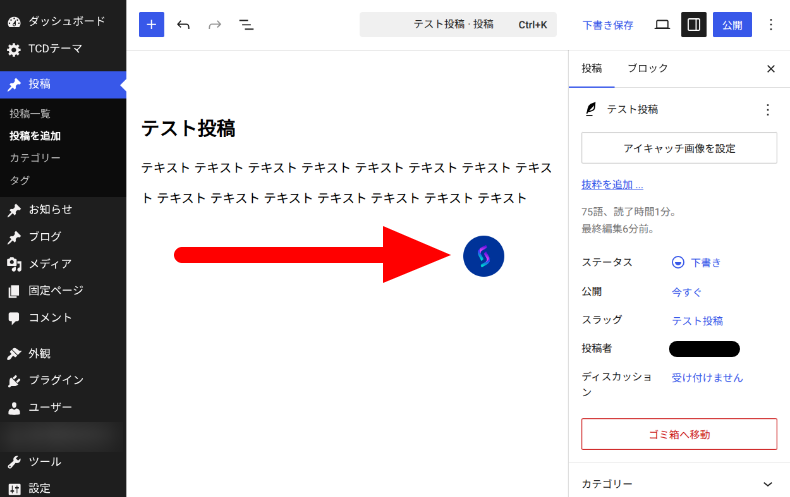This screenshot has height=497, width=790.
Task: Open the 外観 appearance menu
Action: [x=63, y=353]
